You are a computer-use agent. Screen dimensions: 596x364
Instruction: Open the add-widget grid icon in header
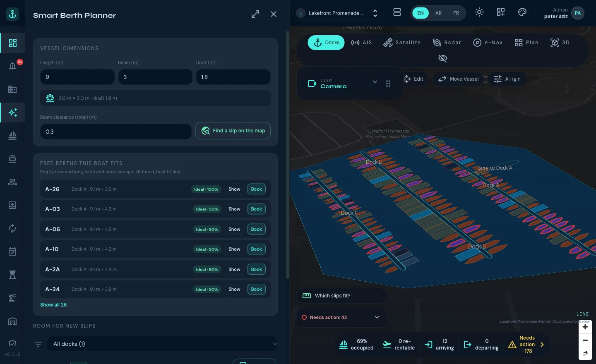(x=501, y=12)
